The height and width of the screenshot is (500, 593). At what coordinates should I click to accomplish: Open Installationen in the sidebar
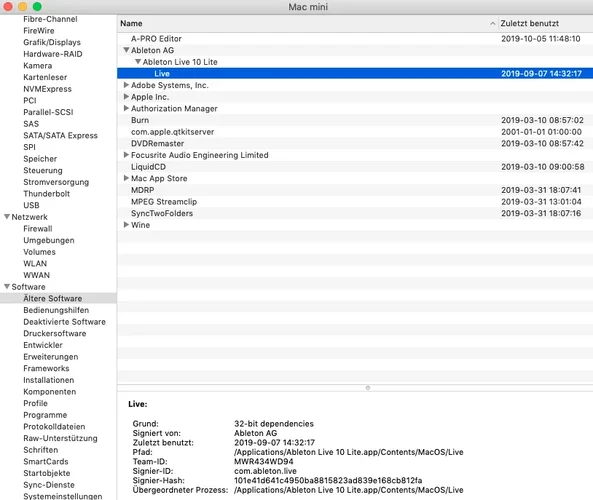tap(48, 380)
